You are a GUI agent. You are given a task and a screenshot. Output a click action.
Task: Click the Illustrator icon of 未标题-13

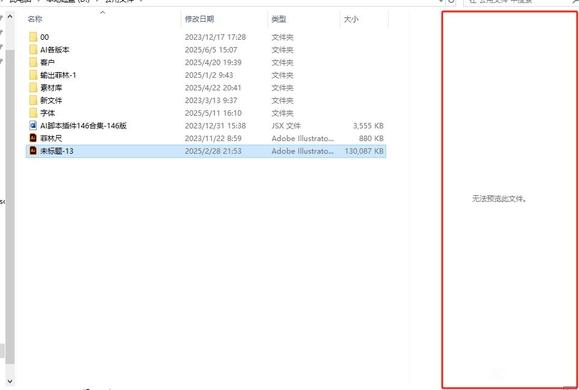pyautogui.click(x=33, y=151)
